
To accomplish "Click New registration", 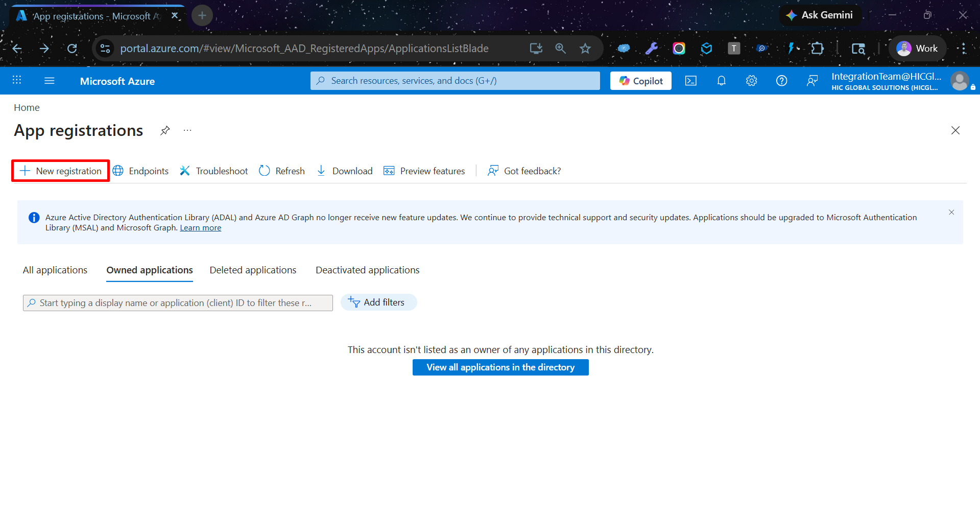I will point(61,171).
